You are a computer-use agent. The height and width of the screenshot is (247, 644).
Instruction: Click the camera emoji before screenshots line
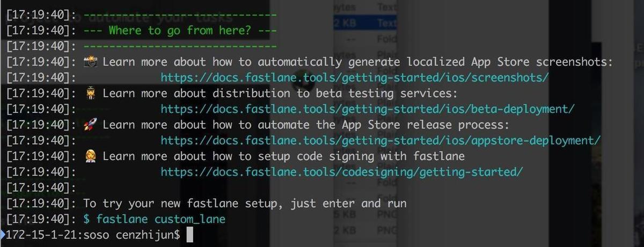[x=90, y=62]
